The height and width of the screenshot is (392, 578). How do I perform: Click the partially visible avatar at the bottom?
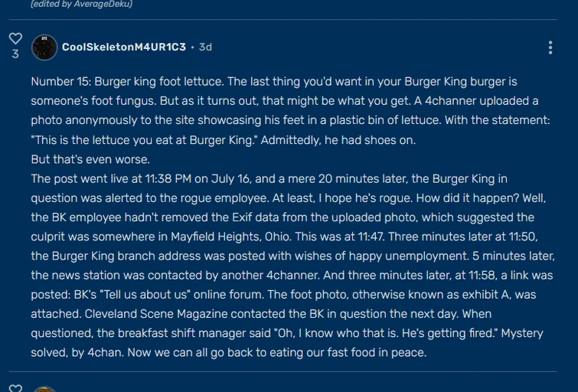click(44, 390)
